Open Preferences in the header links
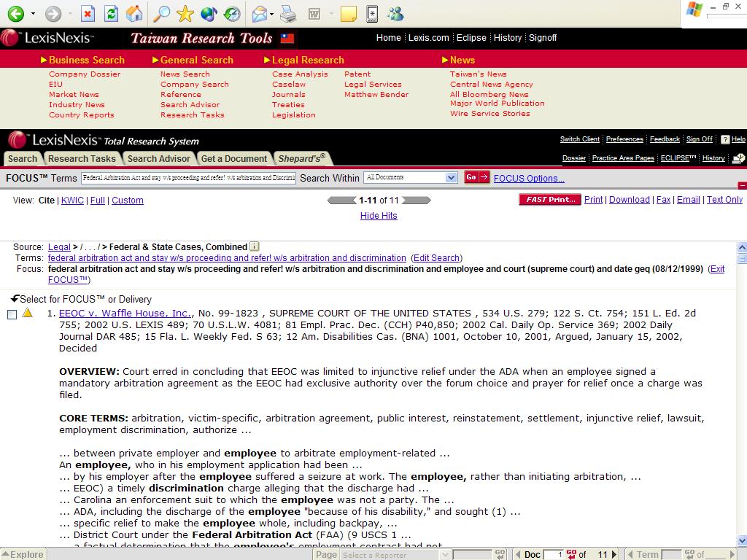This screenshot has height=560, width=747. [x=624, y=139]
